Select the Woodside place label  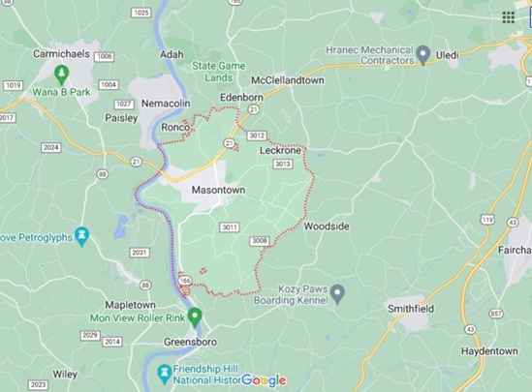(327, 226)
